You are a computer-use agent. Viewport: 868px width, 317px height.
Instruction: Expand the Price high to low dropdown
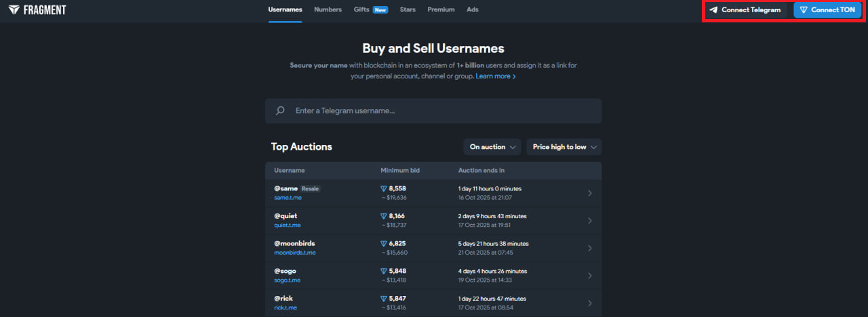coord(564,147)
